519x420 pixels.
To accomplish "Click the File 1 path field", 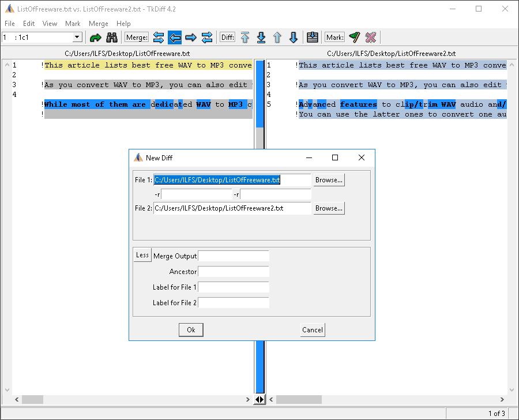I will pos(232,180).
